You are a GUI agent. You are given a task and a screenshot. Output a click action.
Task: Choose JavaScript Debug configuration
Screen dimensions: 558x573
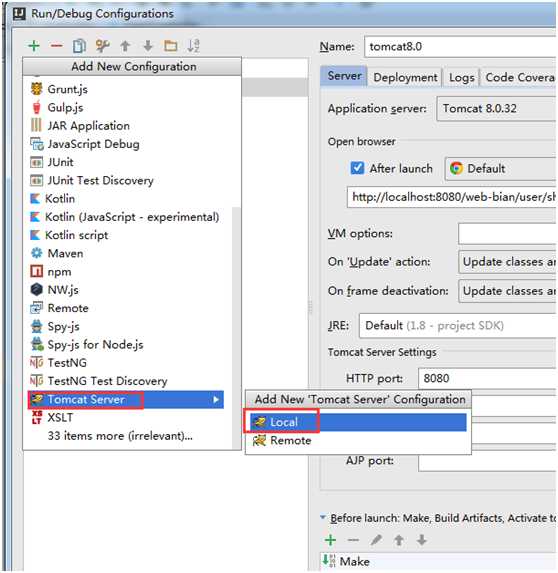point(127,144)
